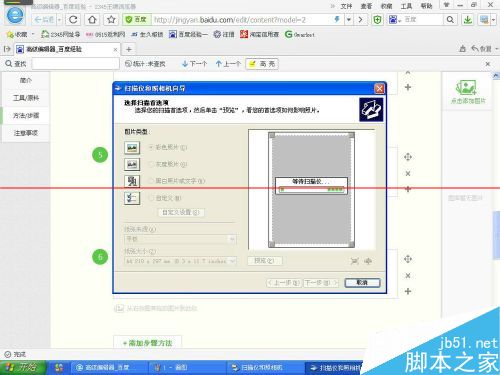Image resolution: width=500 pixels, height=375 pixels.
Task: Click the 点击添加图片 add image icon
Action: (x=467, y=88)
